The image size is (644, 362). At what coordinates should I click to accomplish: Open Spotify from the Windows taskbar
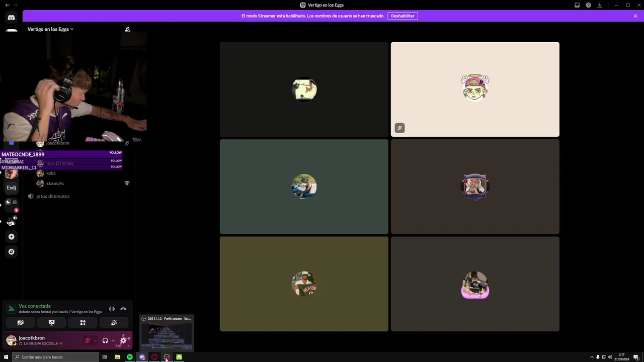tap(129, 357)
